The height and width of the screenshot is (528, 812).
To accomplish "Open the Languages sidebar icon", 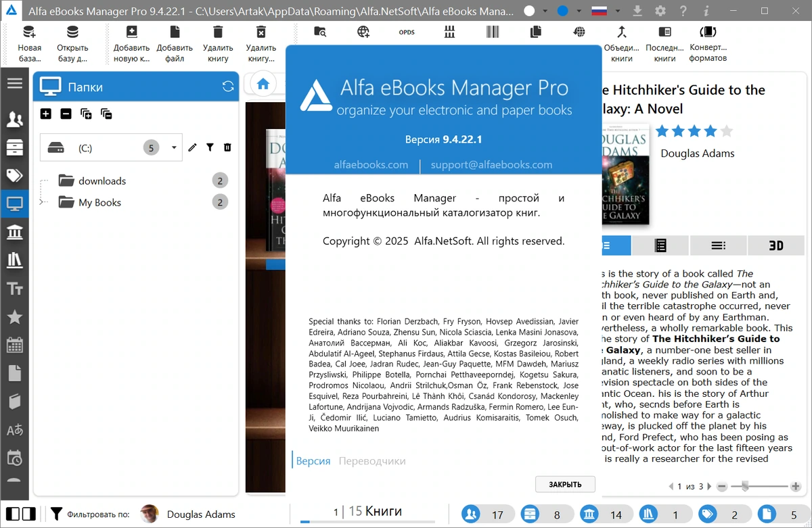I will click(x=14, y=430).
